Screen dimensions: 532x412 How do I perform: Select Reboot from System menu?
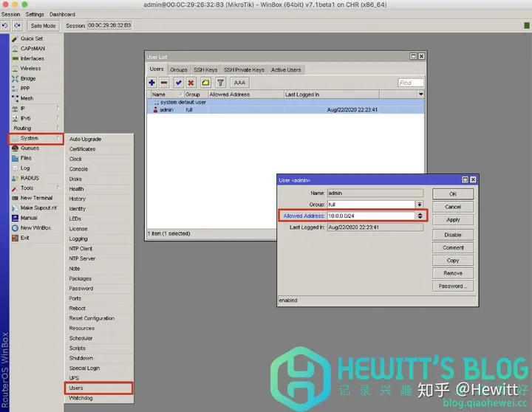99,308
